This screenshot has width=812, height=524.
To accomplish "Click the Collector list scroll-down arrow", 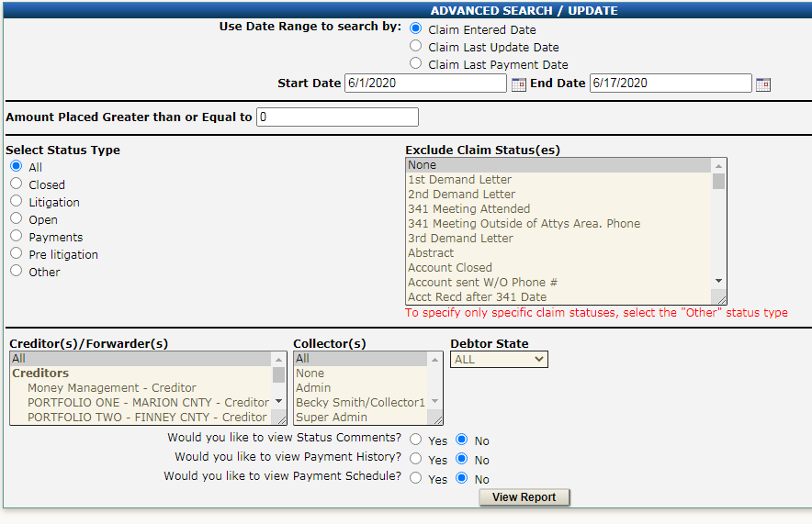I will tap(434, 401).
